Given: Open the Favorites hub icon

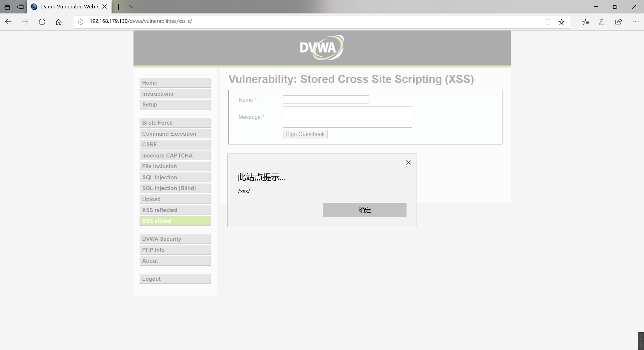Looking at the screenshot, I should pyautogui.click(x=585, y=22).
